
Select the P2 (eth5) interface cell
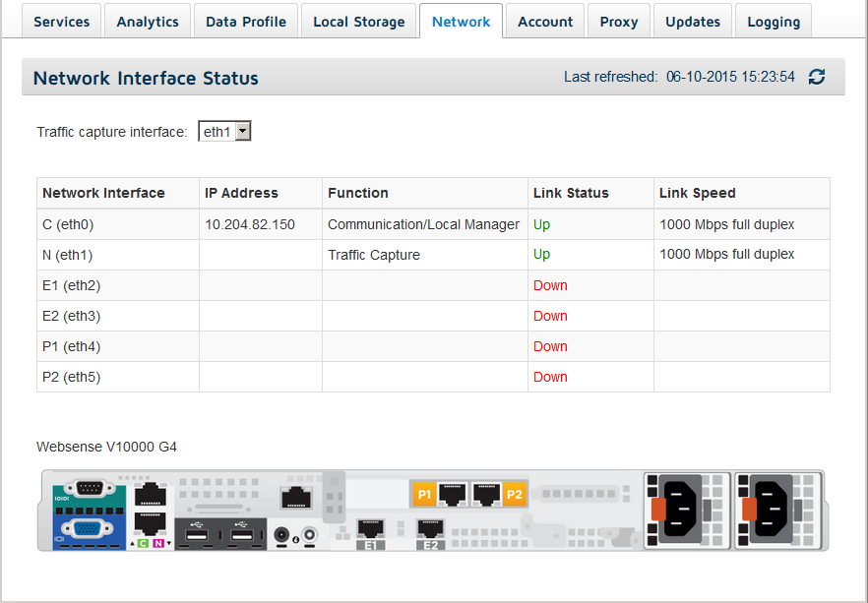pos(118,377)
